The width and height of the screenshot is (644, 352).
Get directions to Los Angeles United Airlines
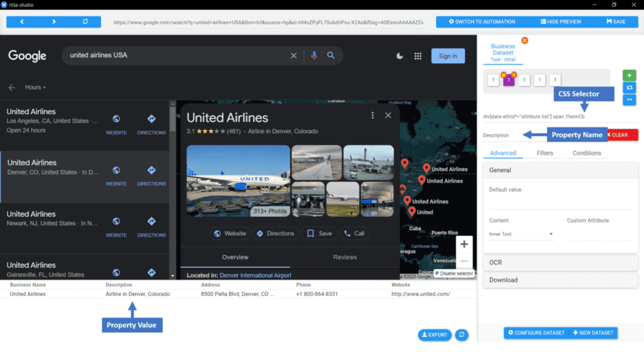coord(152,124)
